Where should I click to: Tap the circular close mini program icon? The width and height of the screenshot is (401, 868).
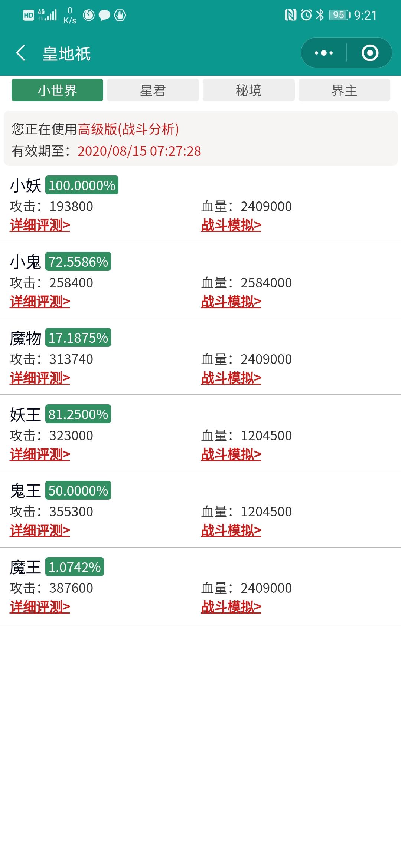click(370, 53)
